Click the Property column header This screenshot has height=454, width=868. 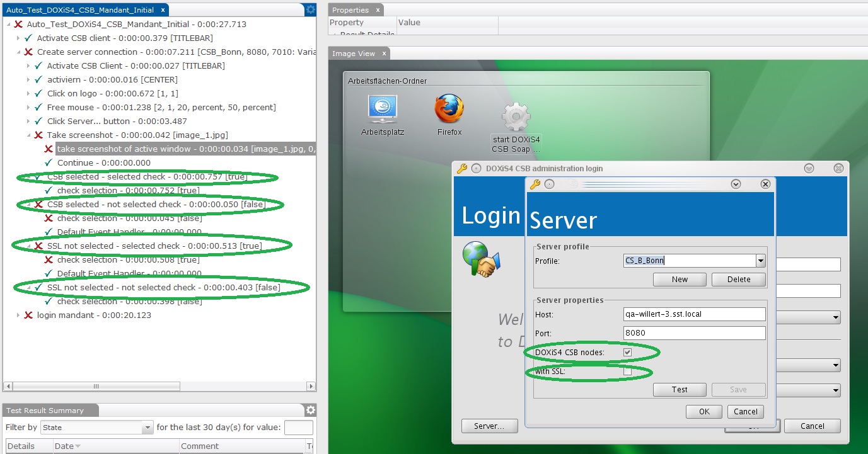[362, 23]
